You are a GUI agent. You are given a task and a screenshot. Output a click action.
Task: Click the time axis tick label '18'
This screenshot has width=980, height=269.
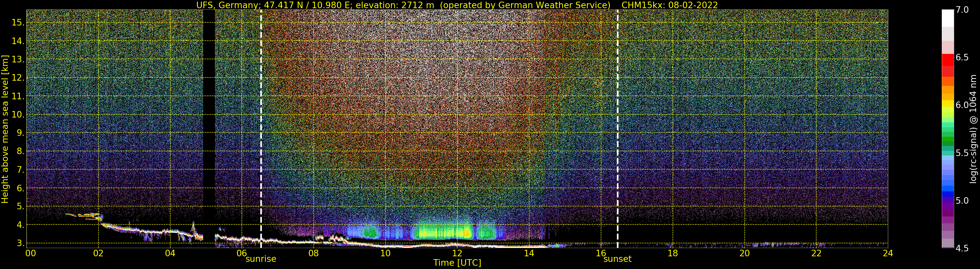click(673, 253)
